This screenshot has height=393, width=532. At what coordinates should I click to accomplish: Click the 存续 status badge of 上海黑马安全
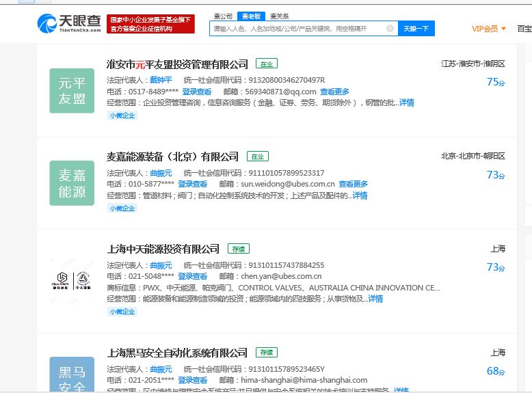267,352
